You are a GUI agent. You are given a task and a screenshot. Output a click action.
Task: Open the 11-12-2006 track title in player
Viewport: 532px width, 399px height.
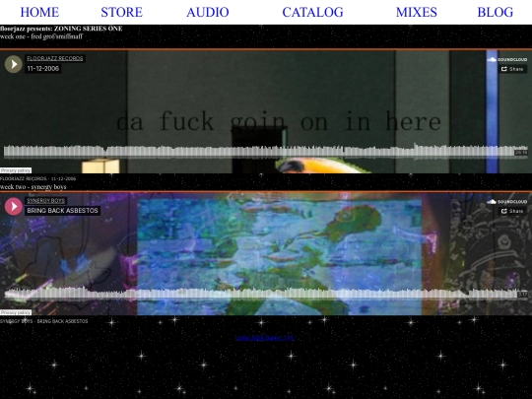[x=43, y=69]
